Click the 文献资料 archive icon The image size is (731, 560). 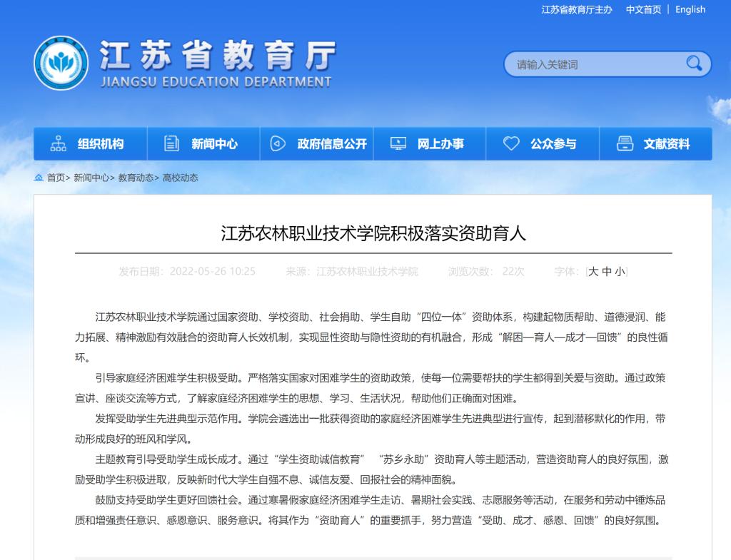pyautogui.click(x=625, y=144)
